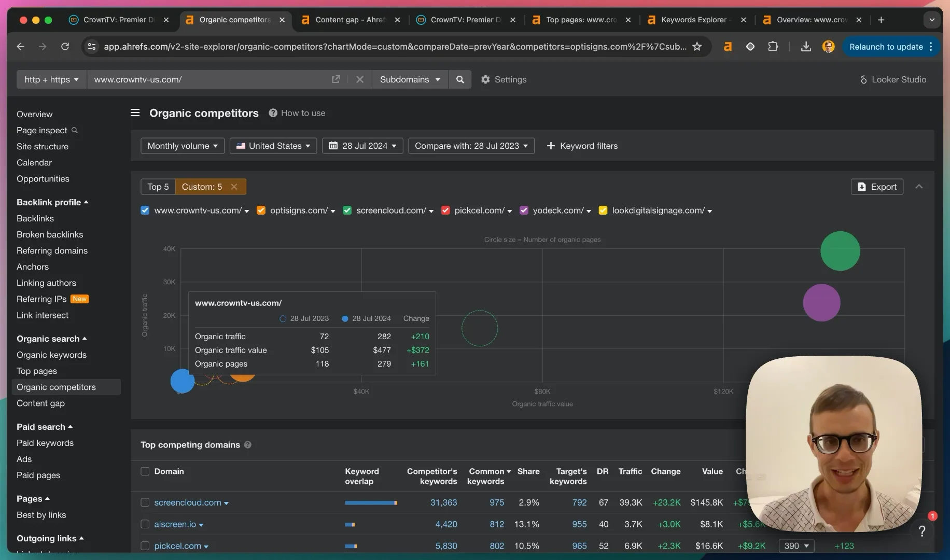Open the screencloud.com domain link
Image resolution: width=950 pixels, height=560 pixels.
188,502
